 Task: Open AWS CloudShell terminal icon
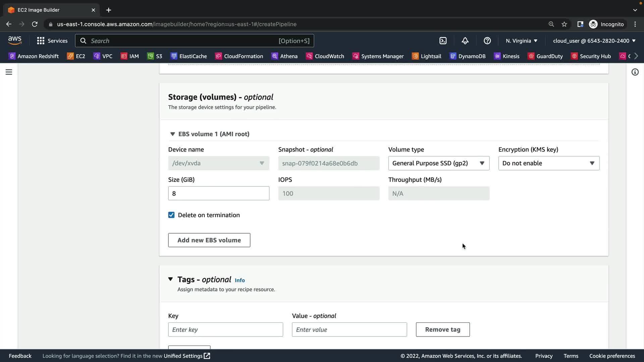point(443,41)
